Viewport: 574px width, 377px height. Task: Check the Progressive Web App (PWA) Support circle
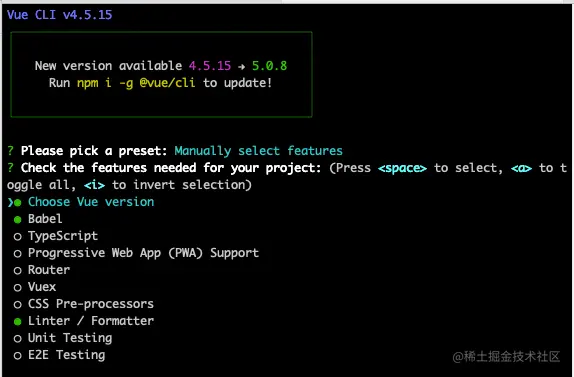tap(18, 254)
